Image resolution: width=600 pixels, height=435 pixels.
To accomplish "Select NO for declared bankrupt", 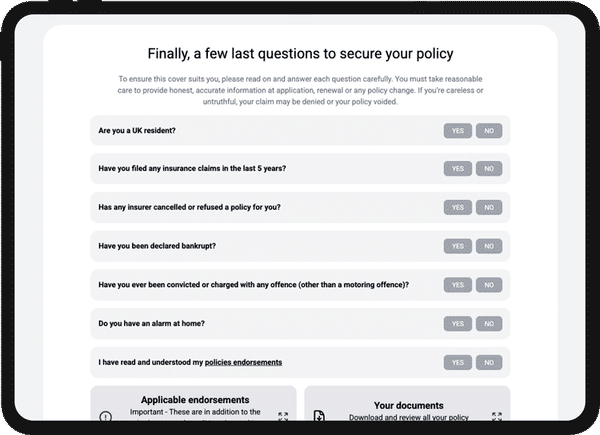I will pyautogui.click(x=489, y=246).
